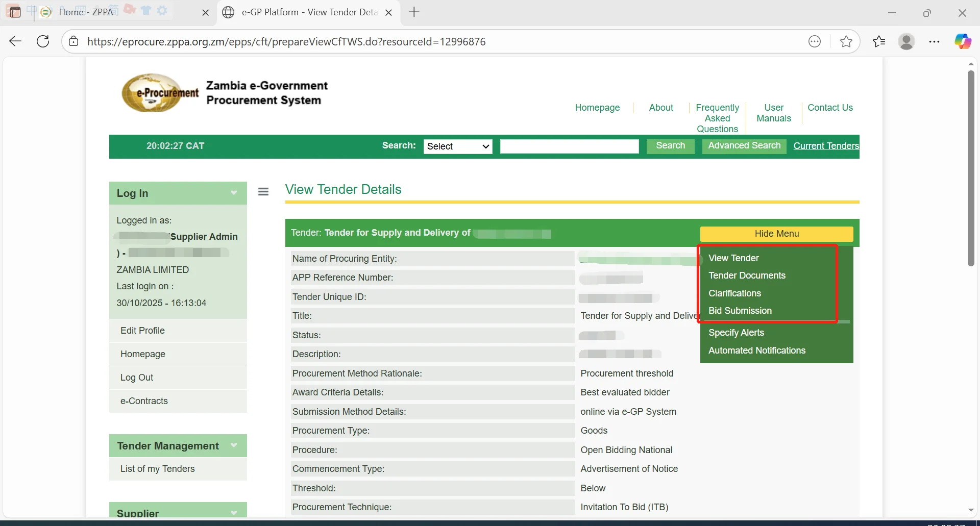The width and height of the screenshot is (980, 526).
Task: Open Advanced Search
Action: point(744,146)
